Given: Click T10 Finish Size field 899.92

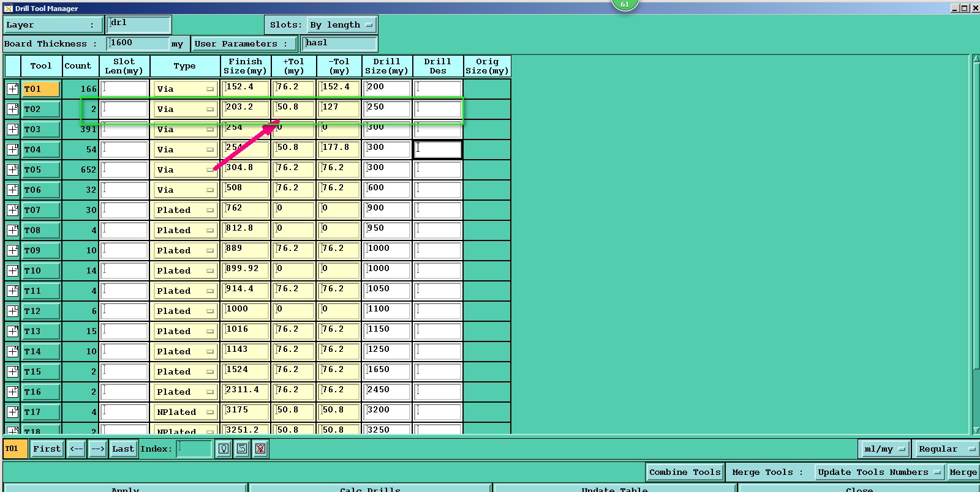Looking at the screenshot, I should pyautogui.click(x=246, y=270).
